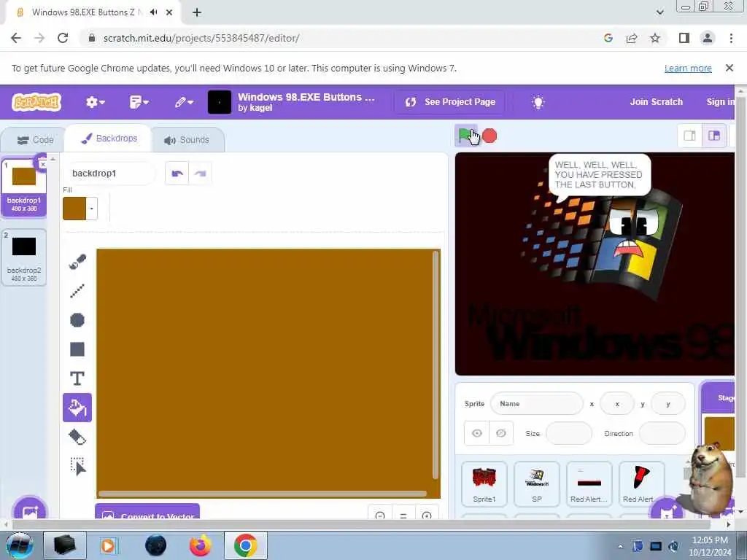Open Firefox from the taskbar
Screen dimensions: 747x560
coord(201,545)
